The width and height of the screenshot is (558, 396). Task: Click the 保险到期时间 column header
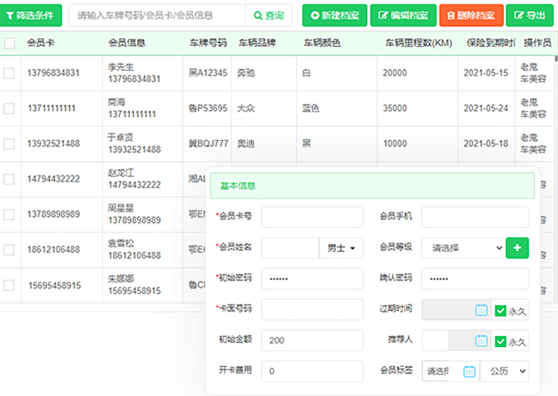point(491,43)
